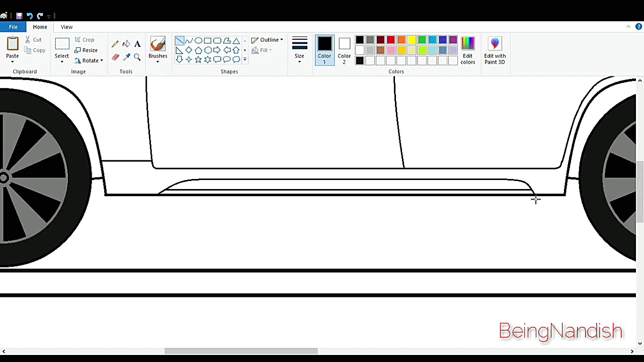
Task: Click Edit with Paint 3D
Action: (495, 50)
